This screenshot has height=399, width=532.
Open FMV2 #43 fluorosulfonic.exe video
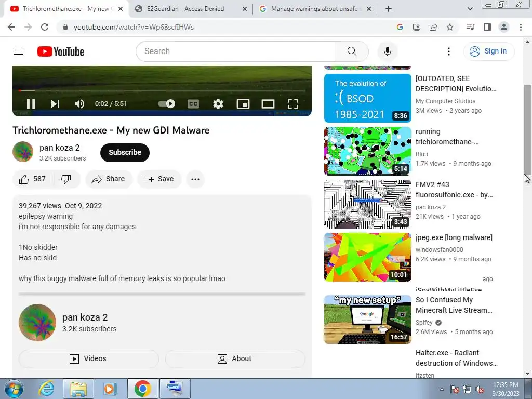(368, 204)
